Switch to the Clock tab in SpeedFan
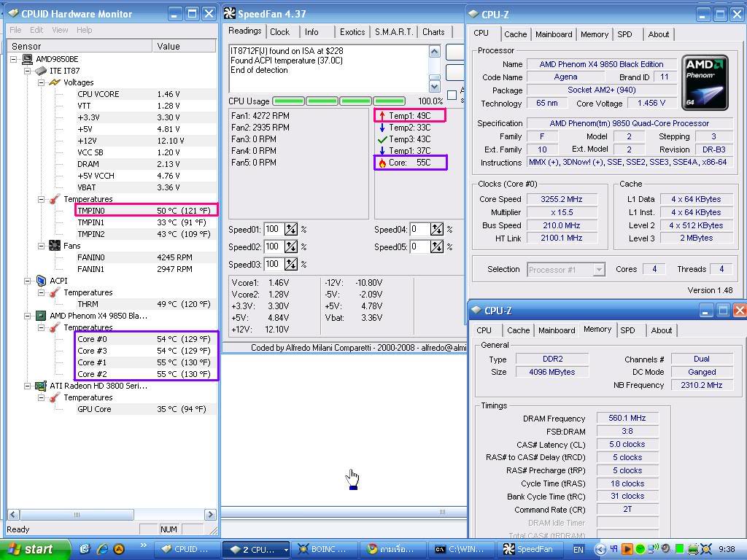The image size is (747, 560). coord(279,32)
